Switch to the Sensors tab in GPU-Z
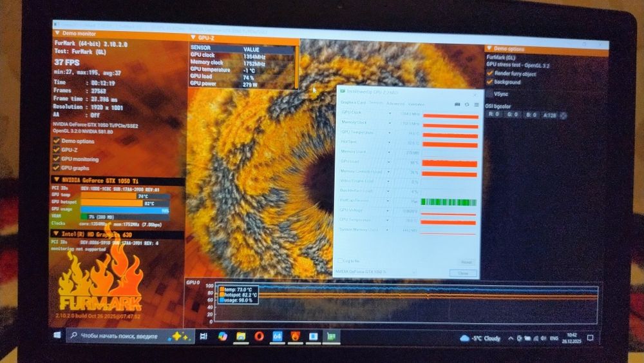644x363 pixels. click(375, 103)
